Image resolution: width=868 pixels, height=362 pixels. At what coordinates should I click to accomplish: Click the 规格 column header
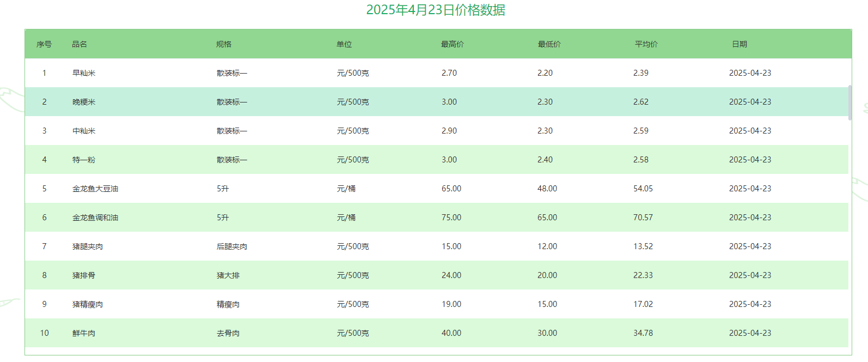[x=224, y=44]
